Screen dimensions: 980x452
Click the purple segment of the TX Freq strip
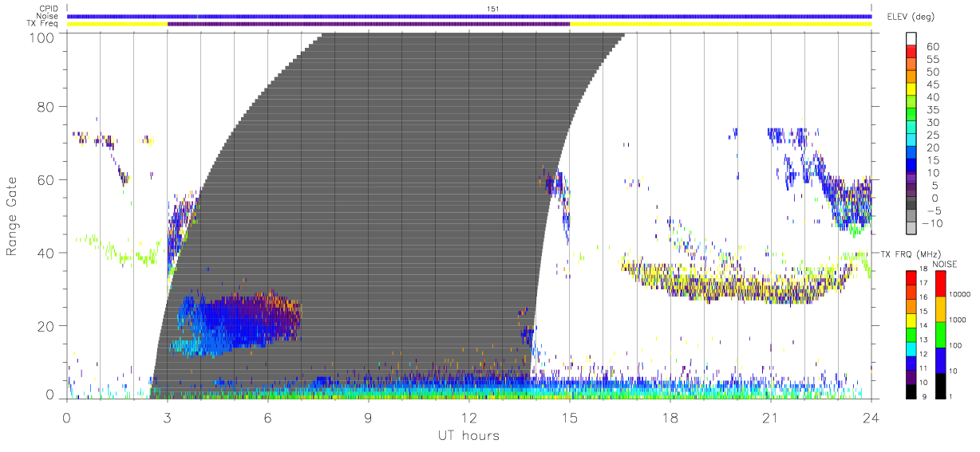click(x=369, y=24)
